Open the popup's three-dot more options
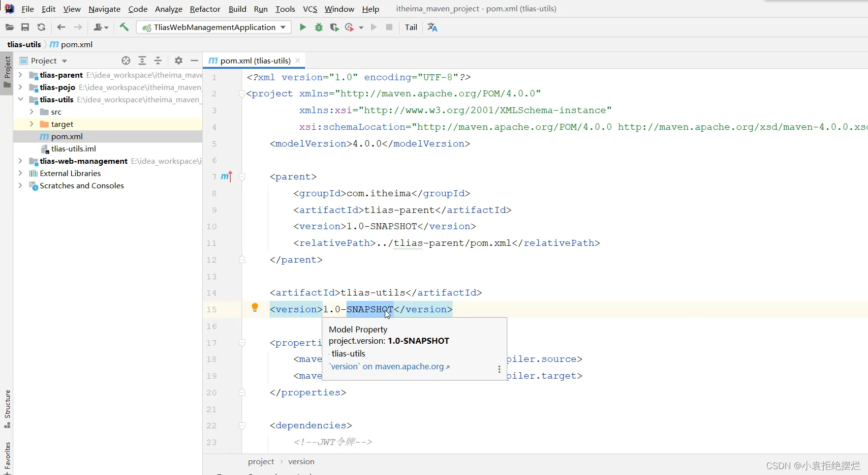This screenshot has height=475, width=868. tap(499, 369)
